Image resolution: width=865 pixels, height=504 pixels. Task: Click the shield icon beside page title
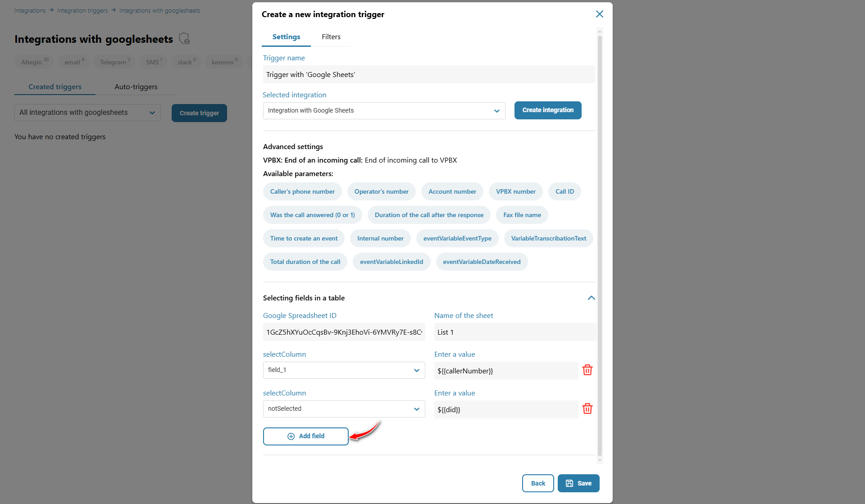(x=184, y=39)
